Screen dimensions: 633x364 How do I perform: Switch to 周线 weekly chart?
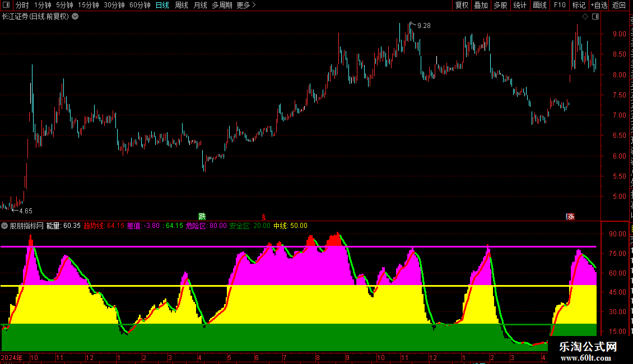click(x=181, y=5)
